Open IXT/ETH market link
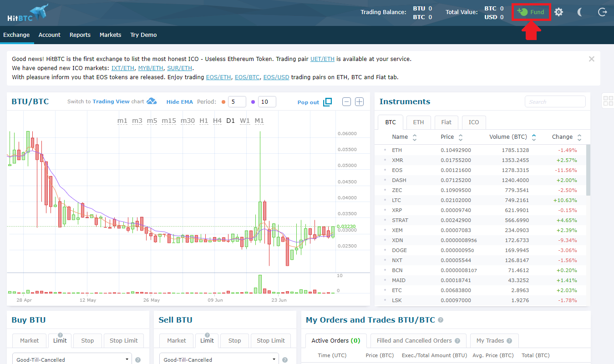 click(123, 68)
